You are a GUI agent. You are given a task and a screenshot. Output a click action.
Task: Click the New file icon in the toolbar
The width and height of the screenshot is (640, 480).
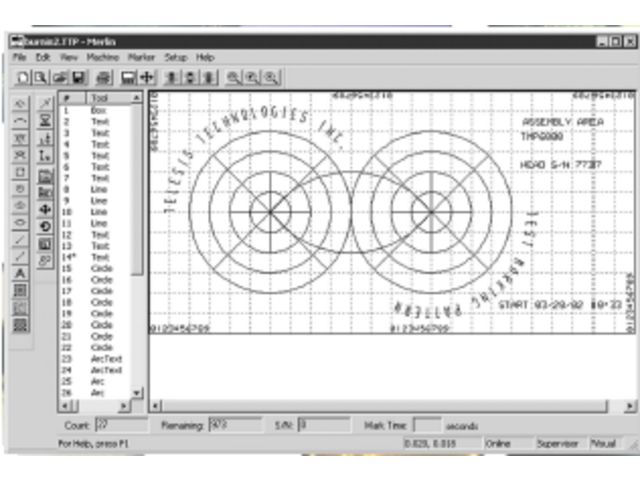click(22, 77)
